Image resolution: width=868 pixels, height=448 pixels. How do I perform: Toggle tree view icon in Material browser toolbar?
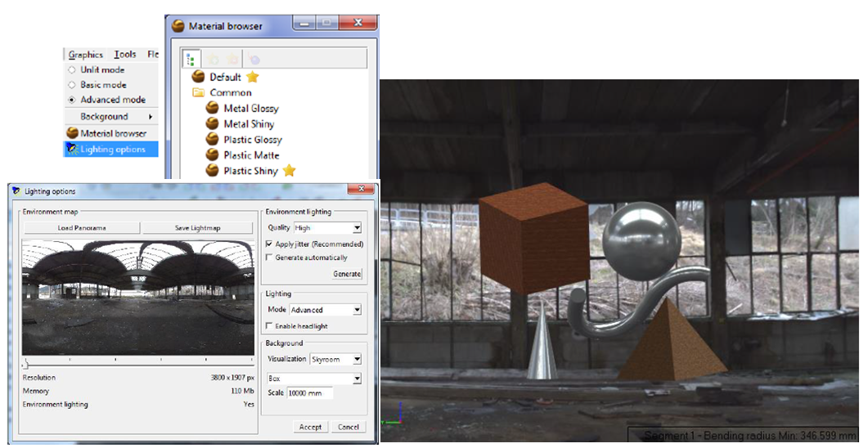(x=191, y=59)
